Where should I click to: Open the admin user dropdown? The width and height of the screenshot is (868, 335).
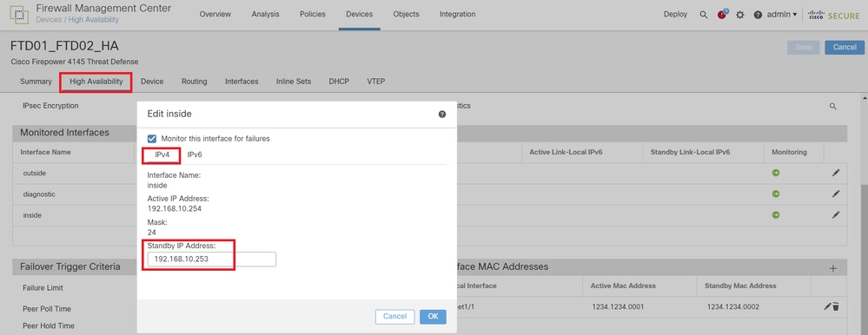click(782, 15)
